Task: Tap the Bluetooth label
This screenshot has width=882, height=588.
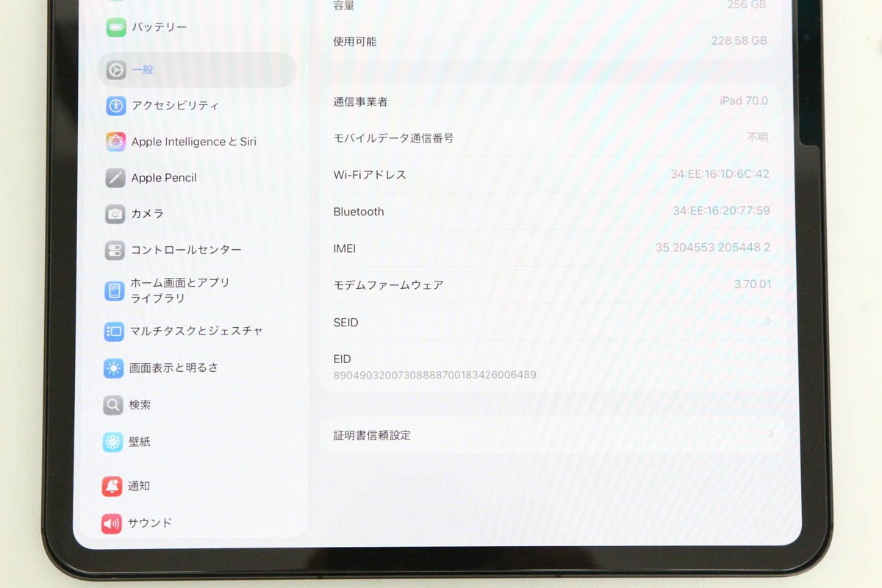Action: pos(359,212)
